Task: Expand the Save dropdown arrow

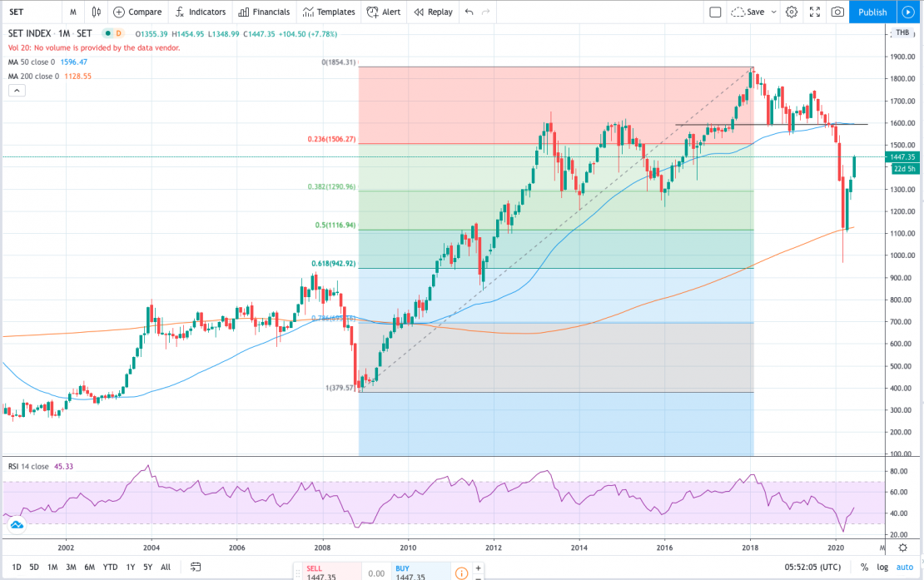Action: pyautogui.click(x=774, y=12)
